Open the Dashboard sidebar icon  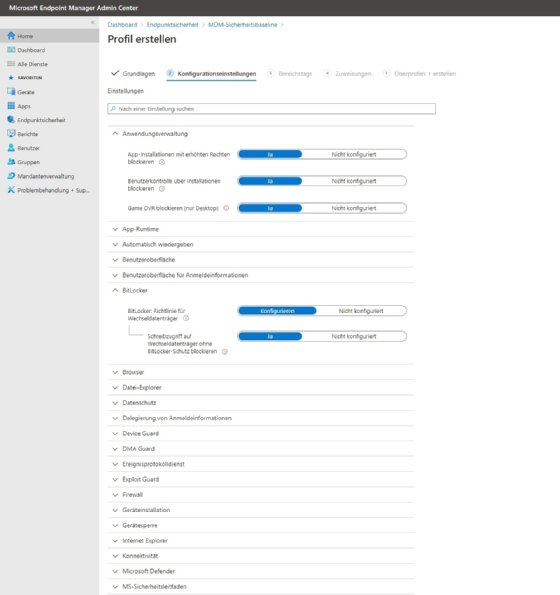pyautogui.click(x=11, y=50)
